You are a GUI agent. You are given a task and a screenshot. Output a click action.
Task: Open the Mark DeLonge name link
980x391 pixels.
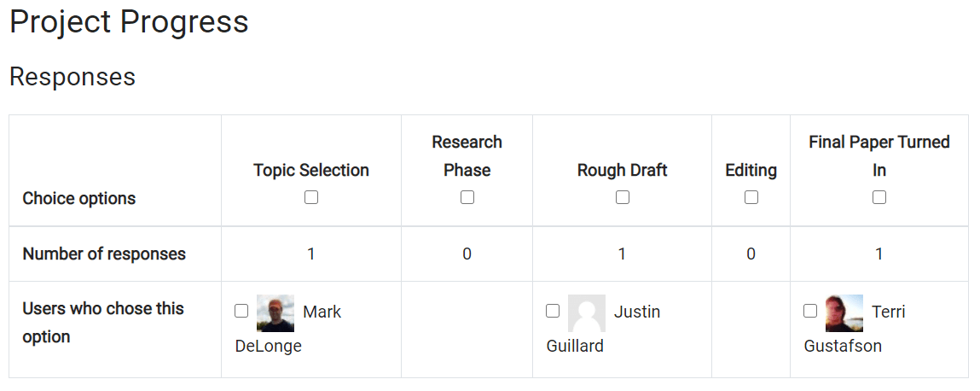click(x=288, y=329)
